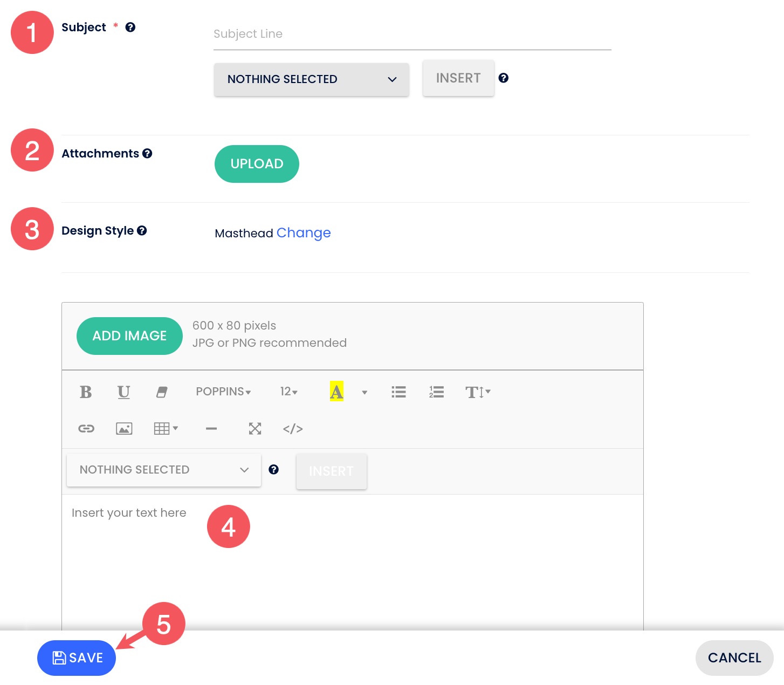
Task: Click the eraser clear formatting icon
Action: click(162, 392)
